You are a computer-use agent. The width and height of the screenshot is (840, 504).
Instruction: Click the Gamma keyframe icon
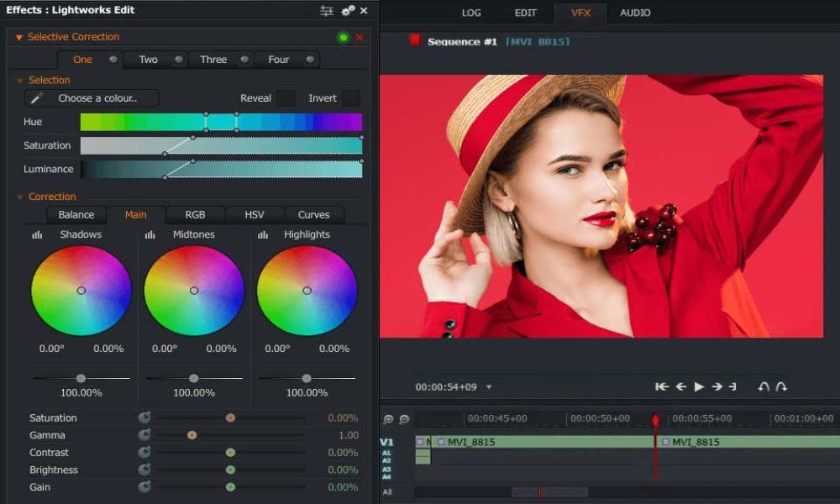point(144,435)
